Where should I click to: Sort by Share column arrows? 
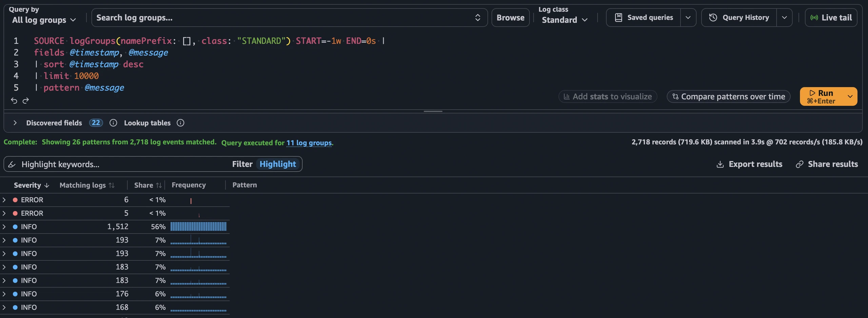point(159,185)
